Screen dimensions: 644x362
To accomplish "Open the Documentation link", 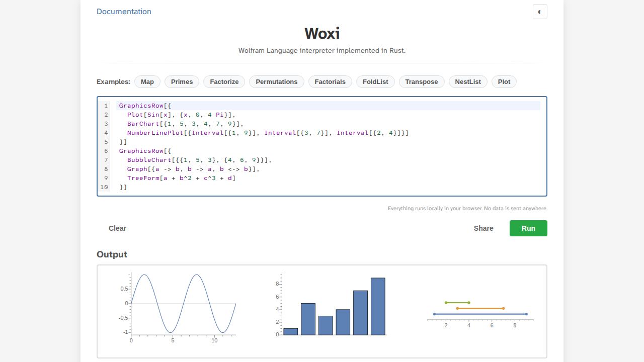I will pos(124,12).
